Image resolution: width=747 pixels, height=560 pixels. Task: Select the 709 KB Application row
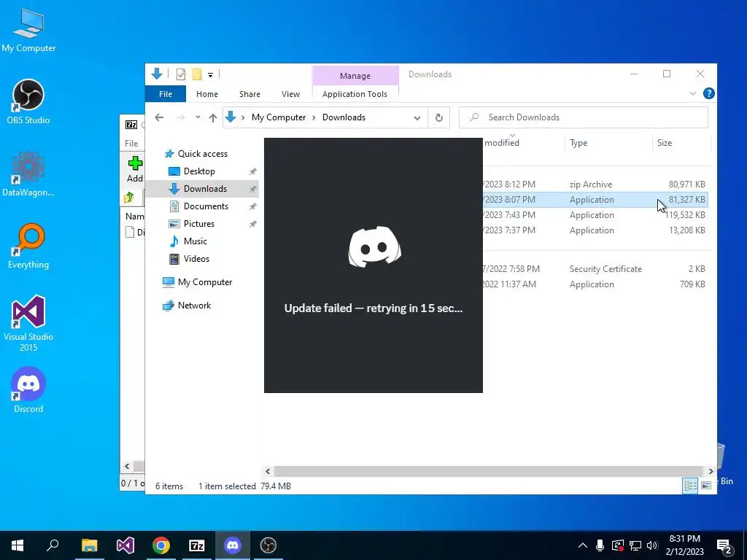click(x=595, y=284)
